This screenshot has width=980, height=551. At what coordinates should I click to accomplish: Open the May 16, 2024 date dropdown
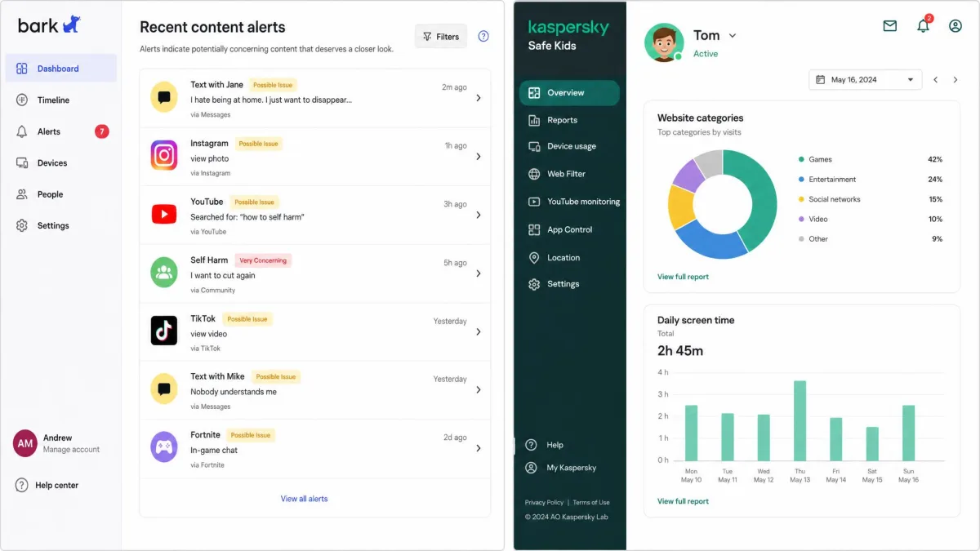point(865,80)
